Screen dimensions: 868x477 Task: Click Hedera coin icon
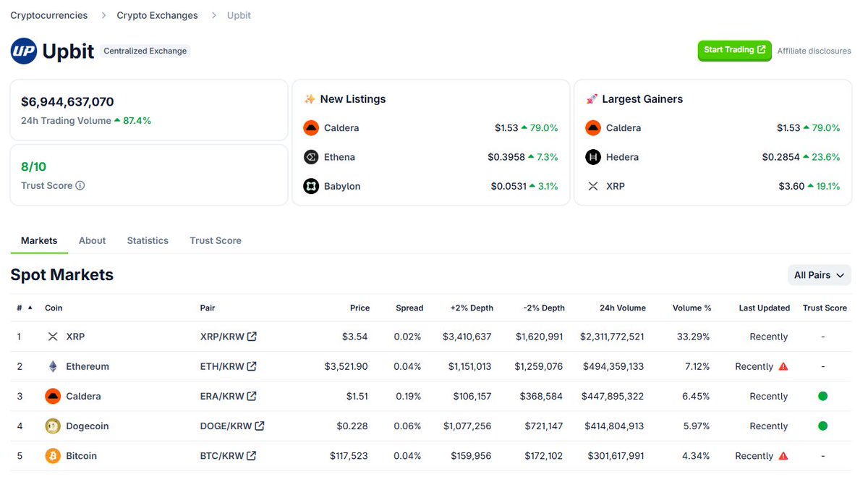coord(593,157)
